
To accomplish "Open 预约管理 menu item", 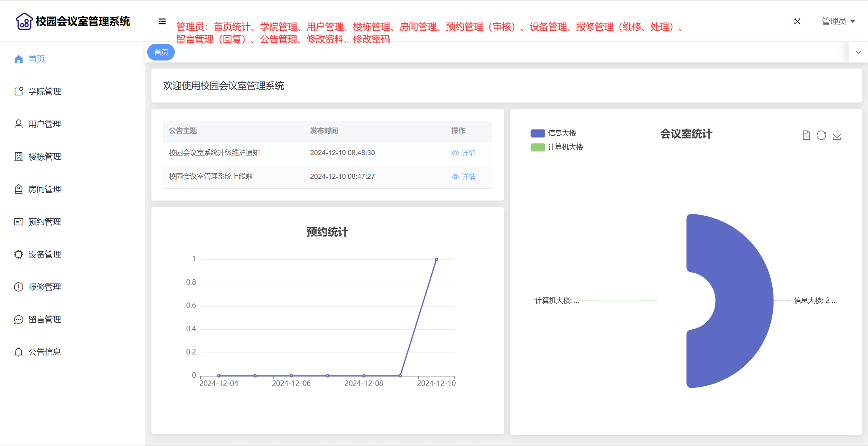I will [45, 222].
